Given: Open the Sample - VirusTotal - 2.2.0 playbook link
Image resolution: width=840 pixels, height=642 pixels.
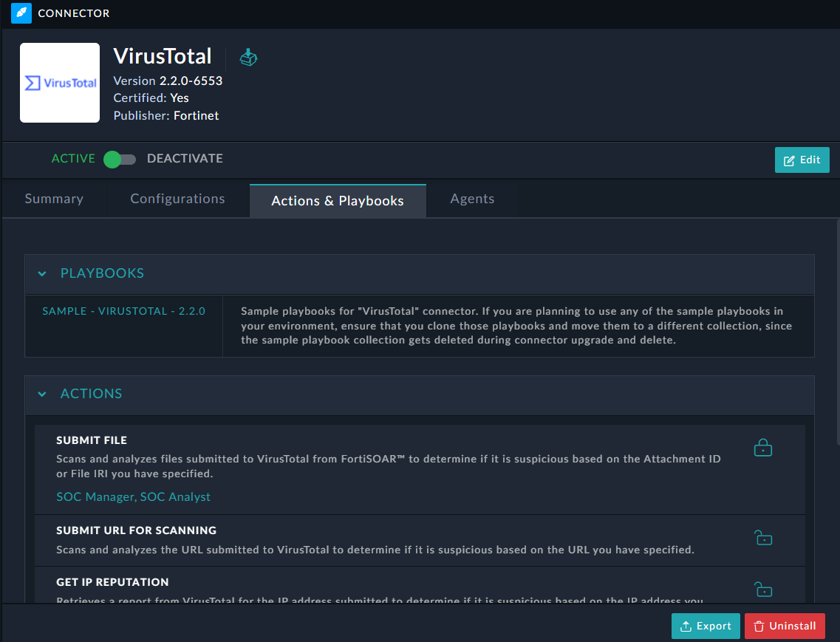Looking at the screenshot, I should [123, 311].
